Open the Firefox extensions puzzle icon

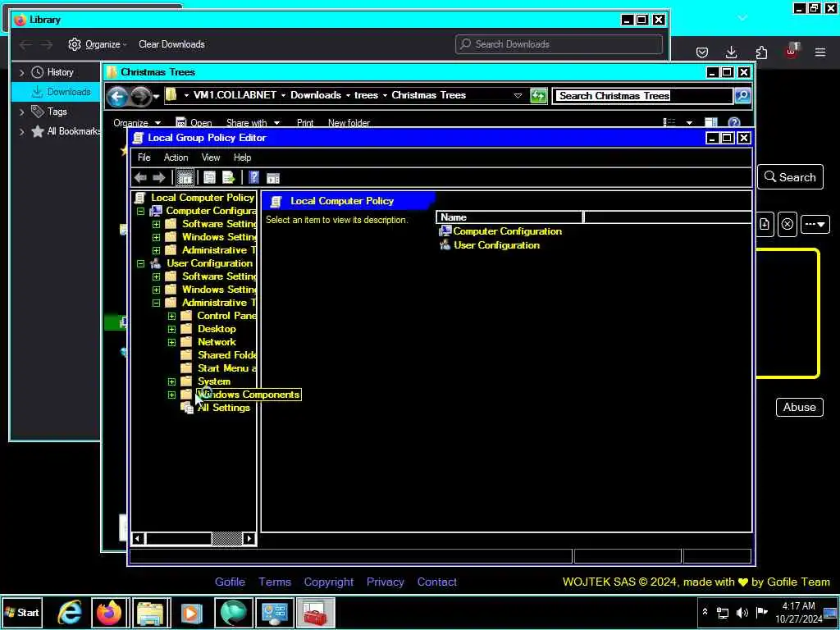pyautogui.click(x=761, y=52)
